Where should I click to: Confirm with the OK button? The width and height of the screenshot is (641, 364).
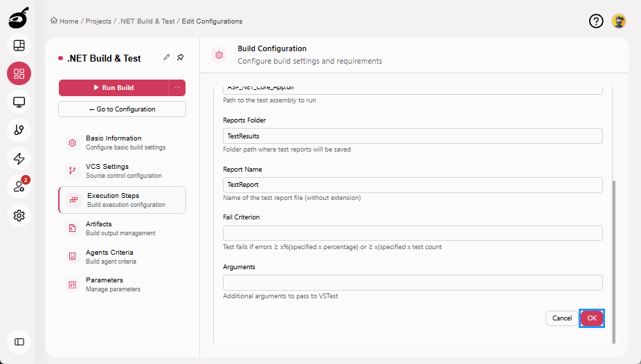[592, 318]
